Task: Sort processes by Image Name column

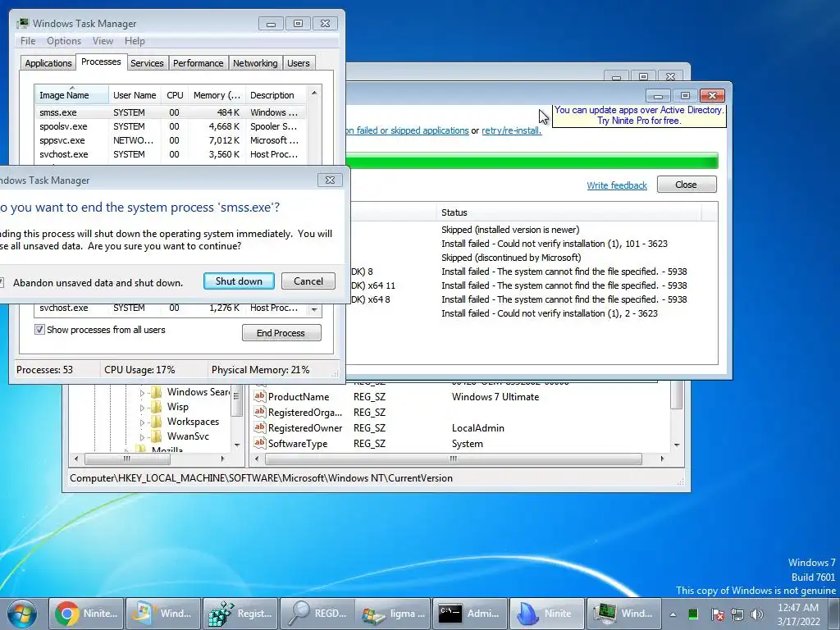Action: point(71,95)
